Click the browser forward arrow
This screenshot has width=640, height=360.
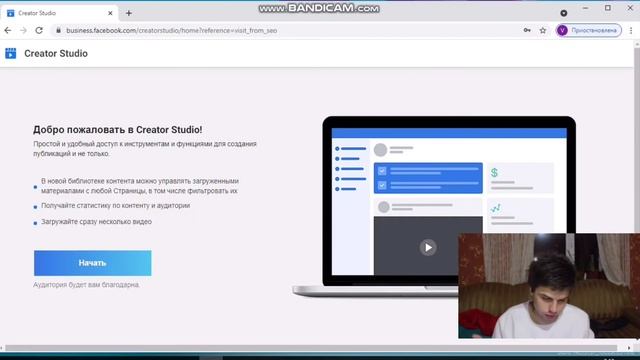pos(23,30)
